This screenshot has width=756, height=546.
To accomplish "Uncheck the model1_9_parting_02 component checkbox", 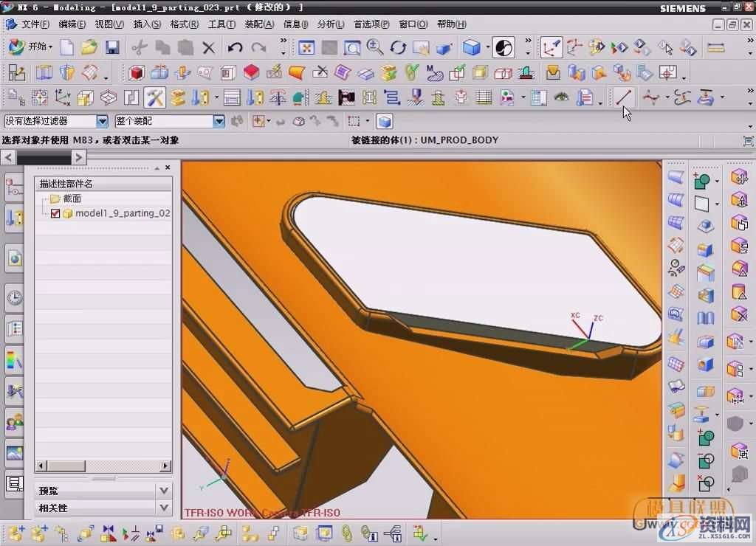I will [x=55, y=213].
